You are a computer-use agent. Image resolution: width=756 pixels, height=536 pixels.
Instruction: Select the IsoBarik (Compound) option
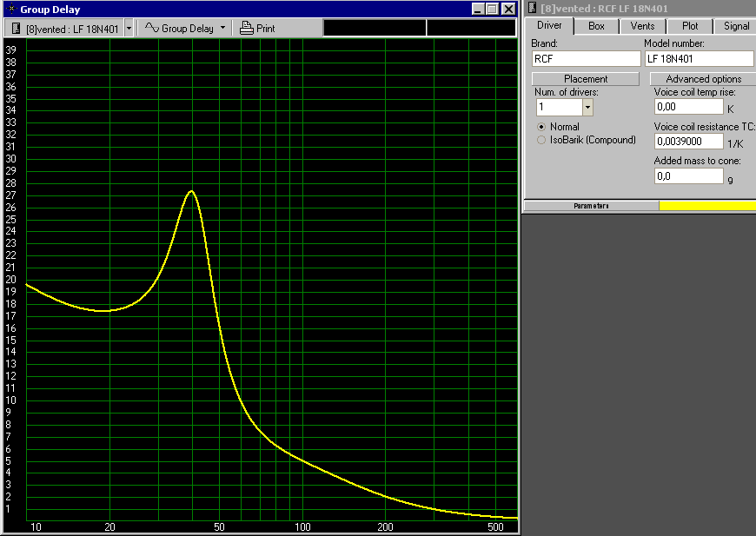pos(542,140)
